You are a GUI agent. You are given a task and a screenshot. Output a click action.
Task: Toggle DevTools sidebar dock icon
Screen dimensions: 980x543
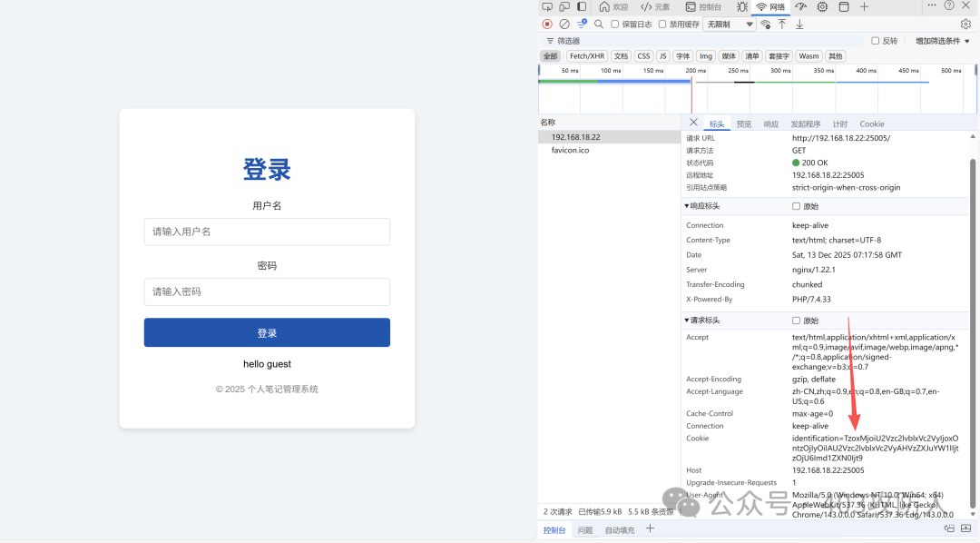(582, 7)
